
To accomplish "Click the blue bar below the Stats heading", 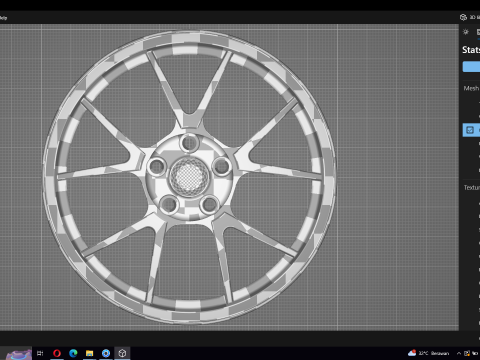I will [x=471, y=67].
